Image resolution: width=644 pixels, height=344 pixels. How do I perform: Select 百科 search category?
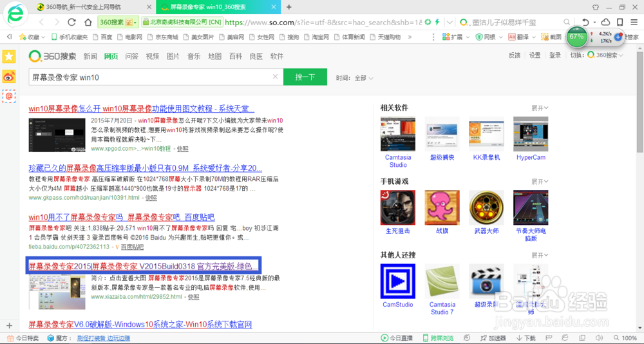click(236, 56)
